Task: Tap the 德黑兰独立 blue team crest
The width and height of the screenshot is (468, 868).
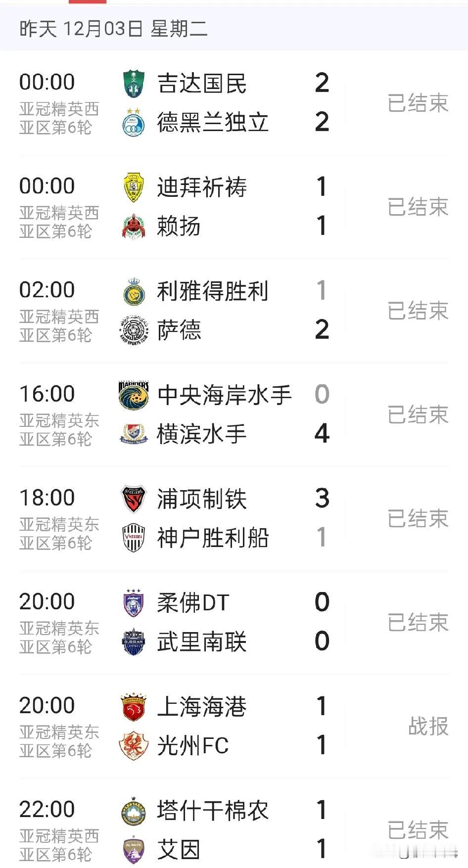Action: 134,123
